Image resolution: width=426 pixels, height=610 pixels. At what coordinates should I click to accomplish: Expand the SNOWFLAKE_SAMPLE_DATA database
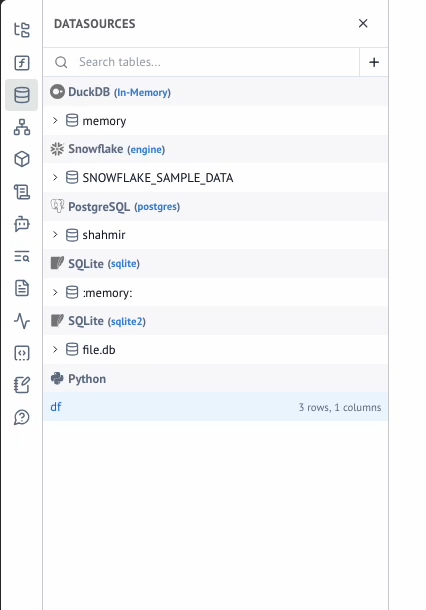(55, 177)
